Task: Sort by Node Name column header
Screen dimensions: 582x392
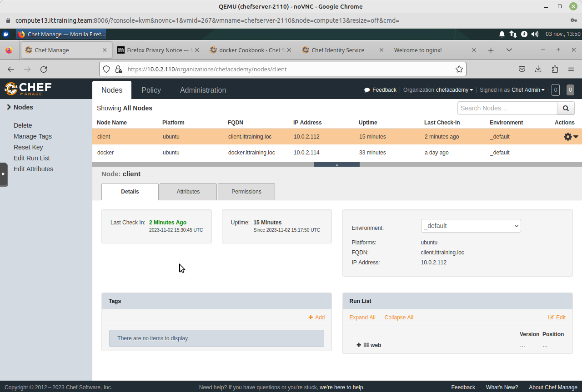Action: click(x=112, y=123)
